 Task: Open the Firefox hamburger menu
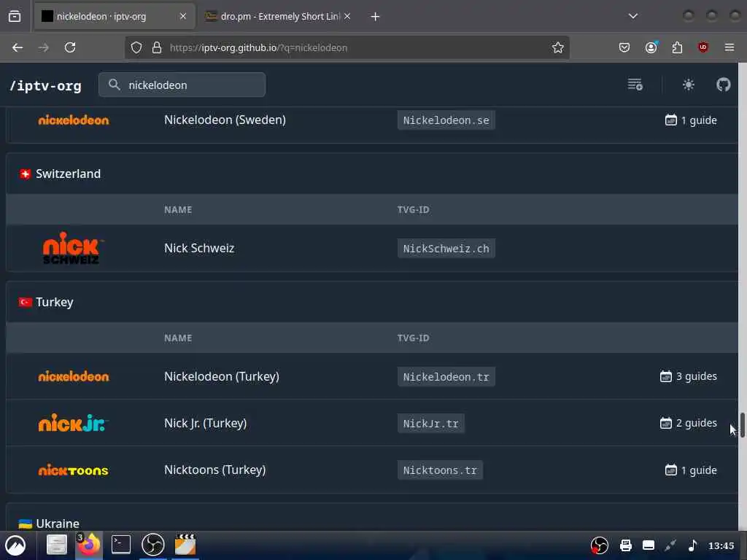point(729,47)
